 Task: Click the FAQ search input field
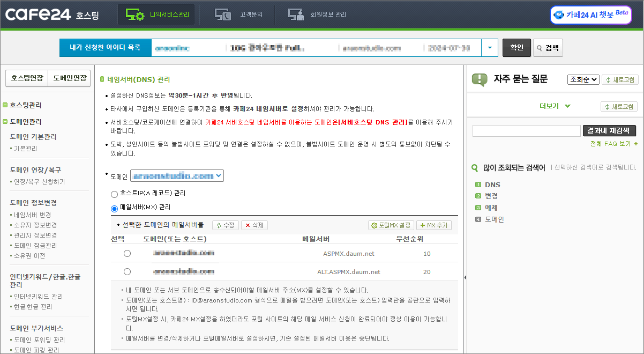[526, 130]
